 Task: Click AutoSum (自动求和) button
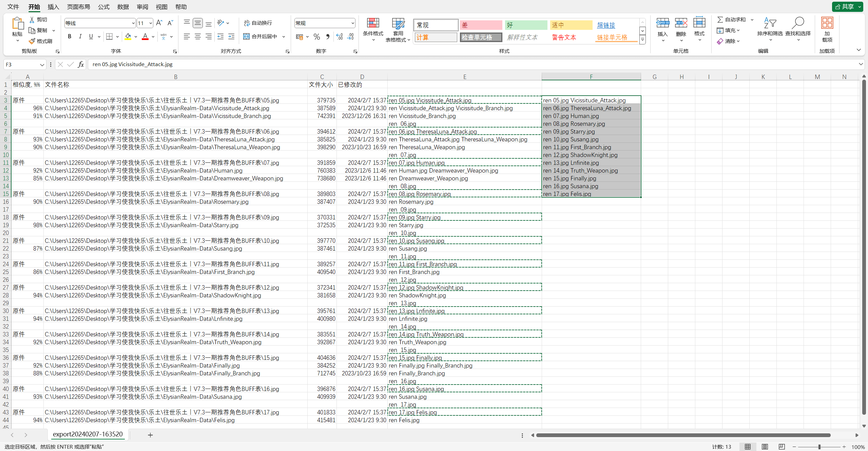pos(732,20)
